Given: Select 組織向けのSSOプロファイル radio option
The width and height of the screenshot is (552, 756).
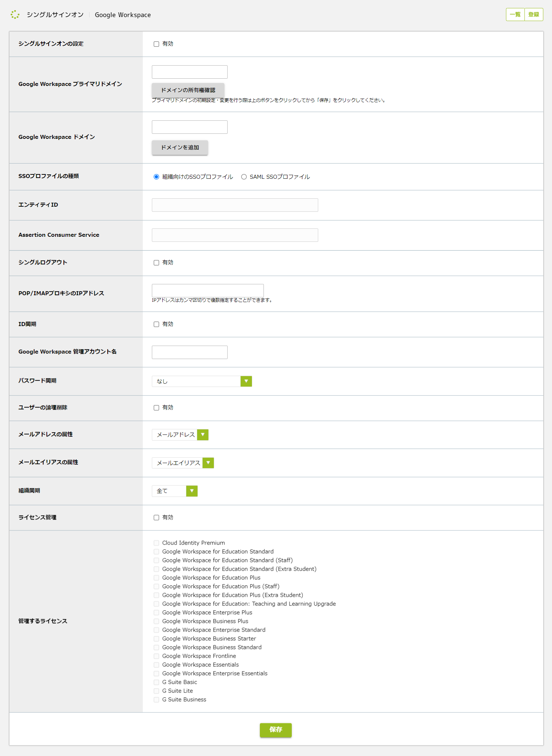Looking at the screenshot, I should coord(156,177).
